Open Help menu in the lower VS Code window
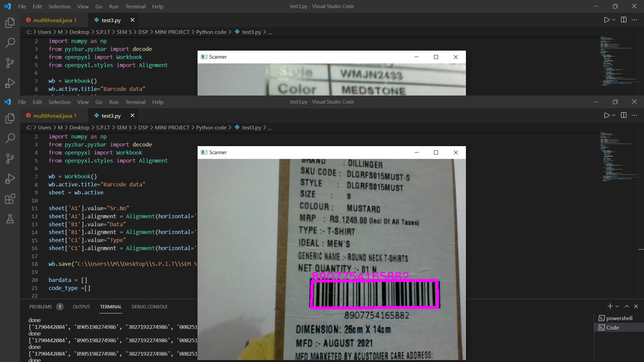Image resolution: width=644 pixels, height=362 pixels. (158, 102)
